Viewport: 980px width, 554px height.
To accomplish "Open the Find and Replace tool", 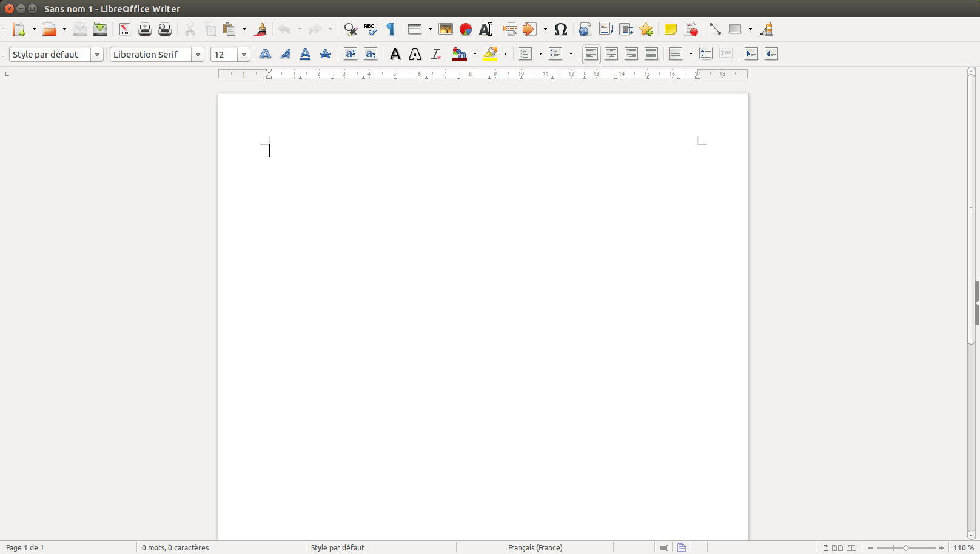I will (351, 29).
